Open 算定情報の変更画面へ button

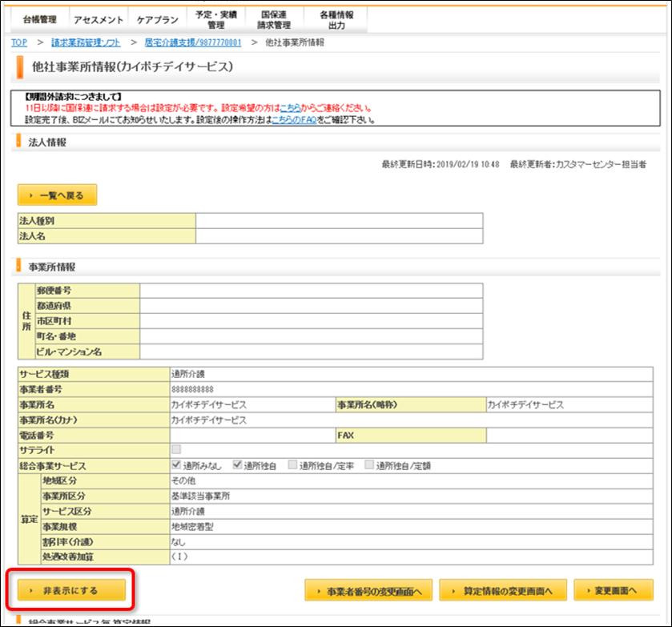tap(503, 591)
